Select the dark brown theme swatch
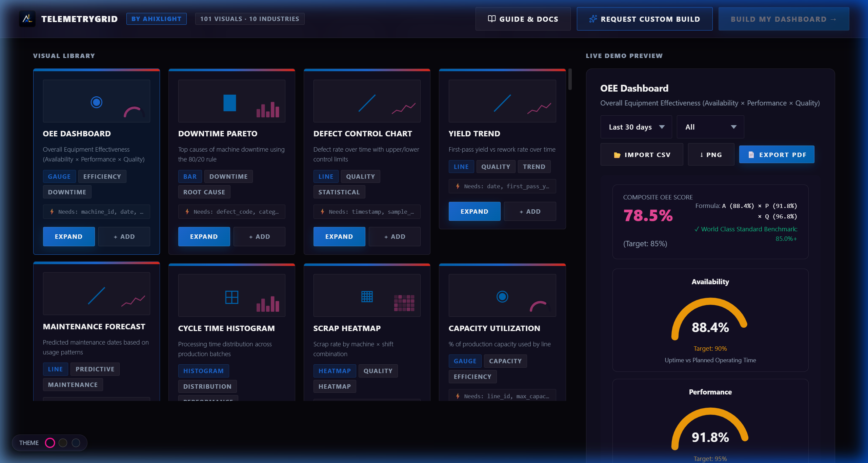 63,443
